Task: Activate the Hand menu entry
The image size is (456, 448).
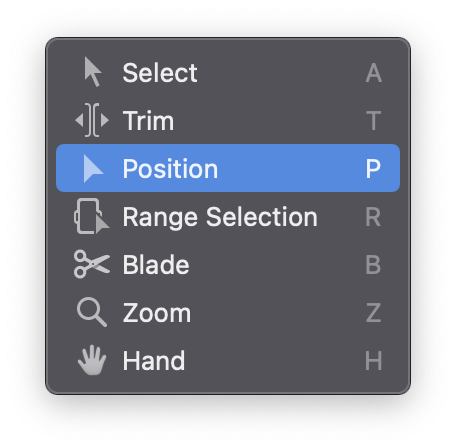Action: 228,360
